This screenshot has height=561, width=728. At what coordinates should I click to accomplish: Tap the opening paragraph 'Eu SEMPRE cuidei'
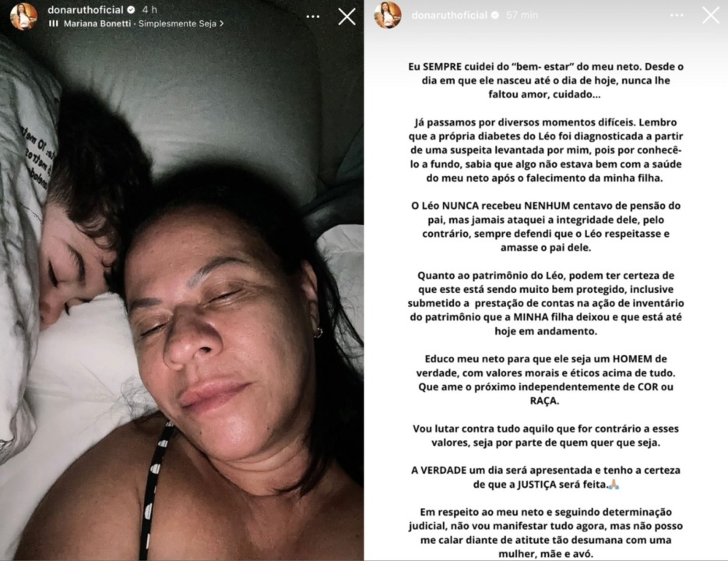point(546,80)
